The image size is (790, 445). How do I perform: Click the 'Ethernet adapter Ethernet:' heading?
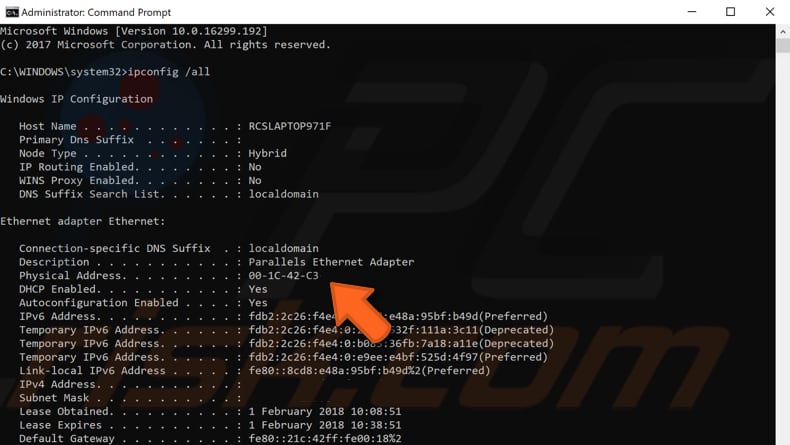pyautogui.click(x=83, y=221)
